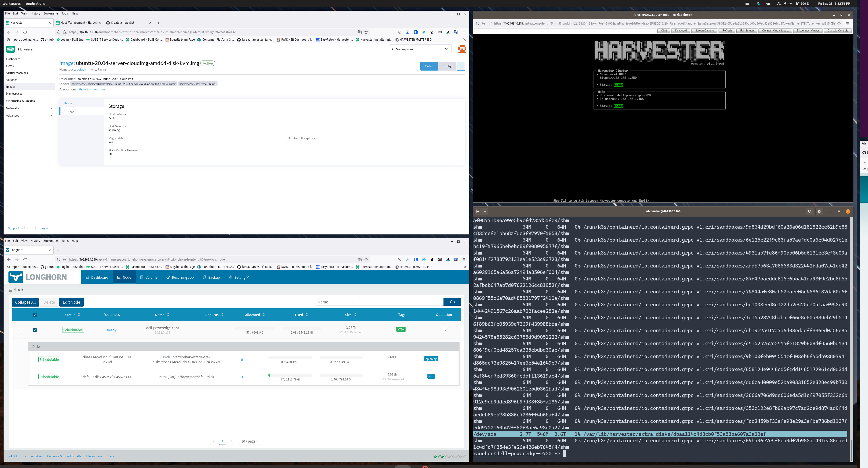Uncheck the select-all checkbox in node table
Image resolution: width=868 pixels, height=468 pixels.
click(35, 315)
